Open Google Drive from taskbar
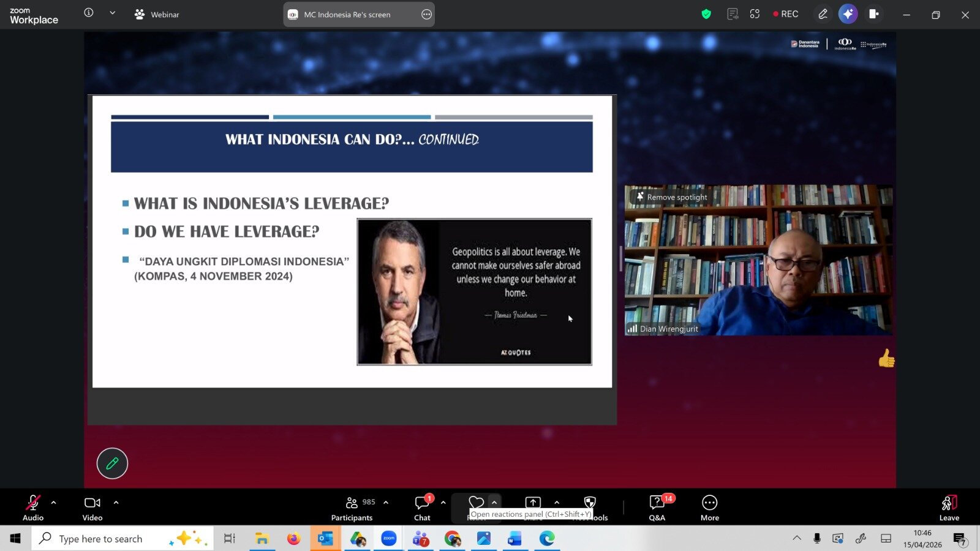 [x=358, y=538]
